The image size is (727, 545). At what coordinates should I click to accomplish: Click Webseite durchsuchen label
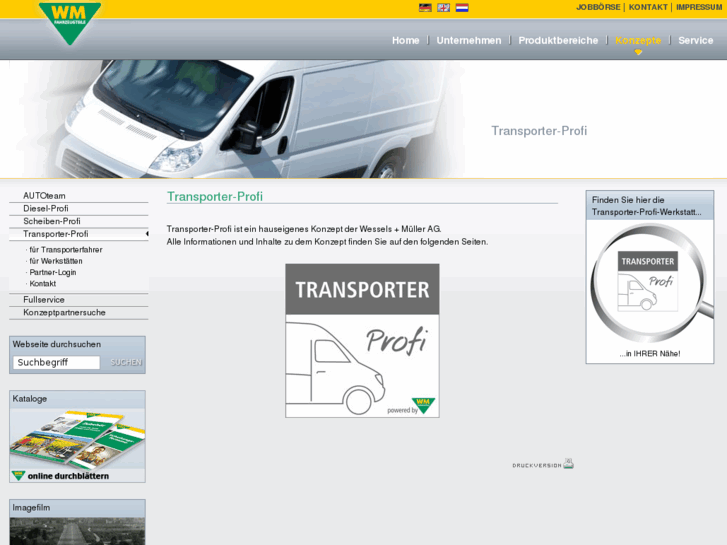point(57,344)
